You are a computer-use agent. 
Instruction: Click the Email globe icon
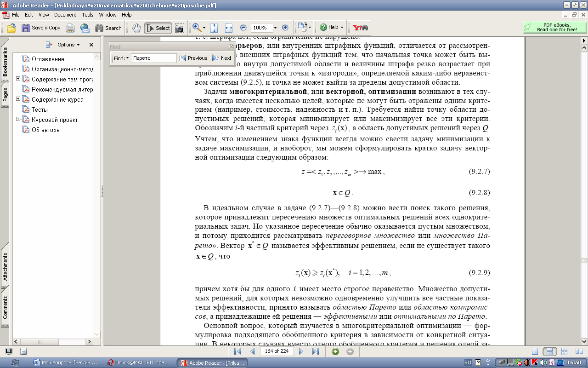click(85, 28)
